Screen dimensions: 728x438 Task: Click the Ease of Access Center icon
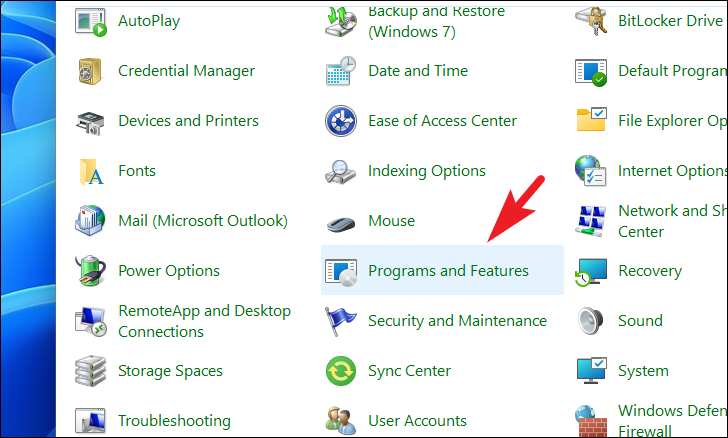click(341, 121)
